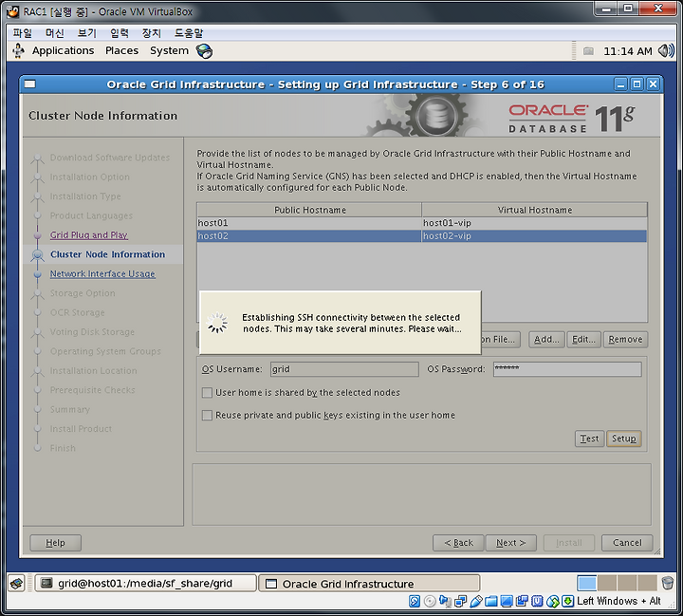Open the 보기 menu
683x616 pixels.
point(86,33)
